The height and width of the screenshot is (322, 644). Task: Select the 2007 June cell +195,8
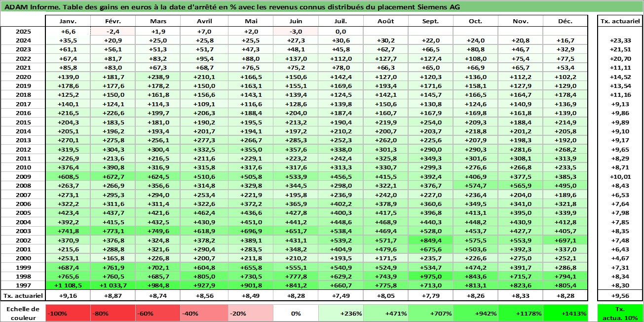point(296,195)
